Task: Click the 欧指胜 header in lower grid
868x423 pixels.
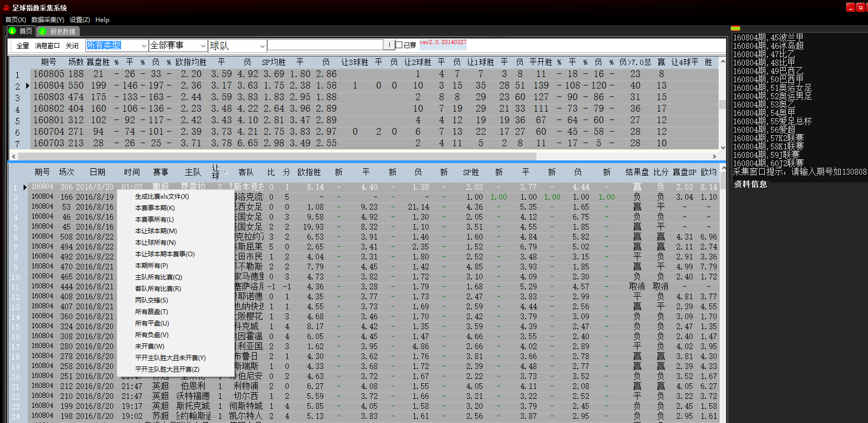Action: (309, 172)
